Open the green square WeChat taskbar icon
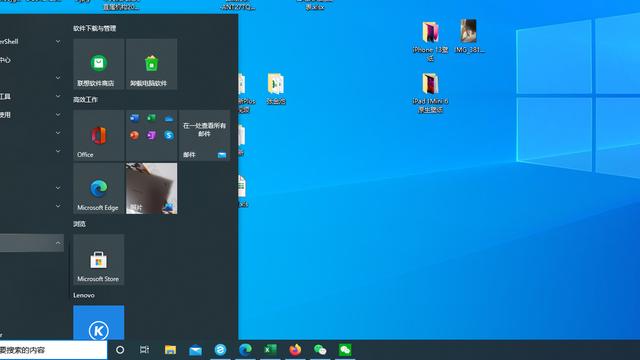Viewport: 640px width, 360px height. tap(345, 350)
